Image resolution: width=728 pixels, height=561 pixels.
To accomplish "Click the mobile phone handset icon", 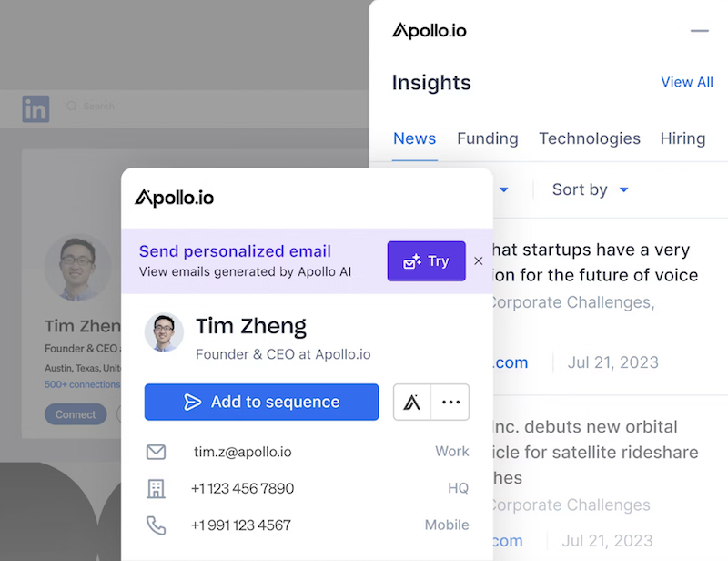I will [x=156, y=525].
